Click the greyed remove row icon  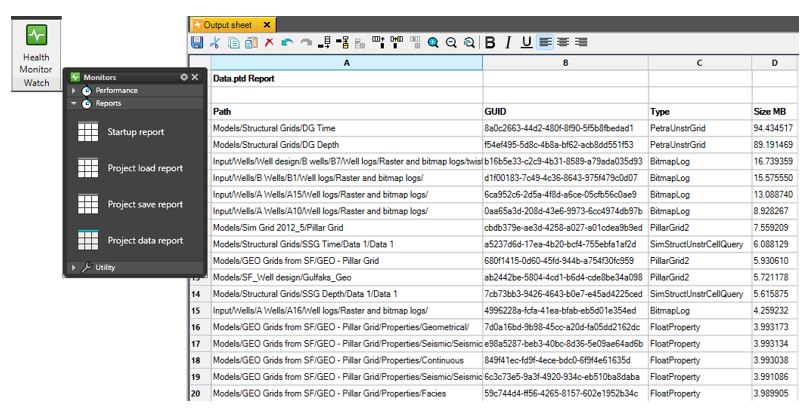[360, 42]
